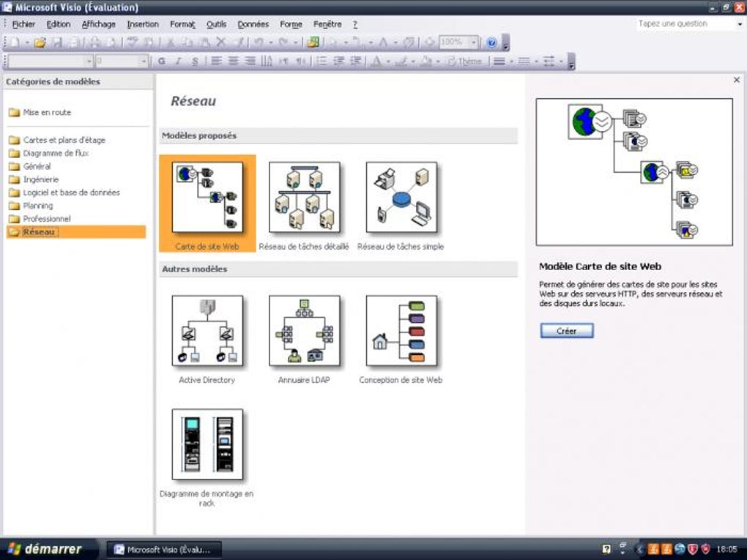Click tray help balloon question icon
Screen dimensions: 747x560
point(606,549)
